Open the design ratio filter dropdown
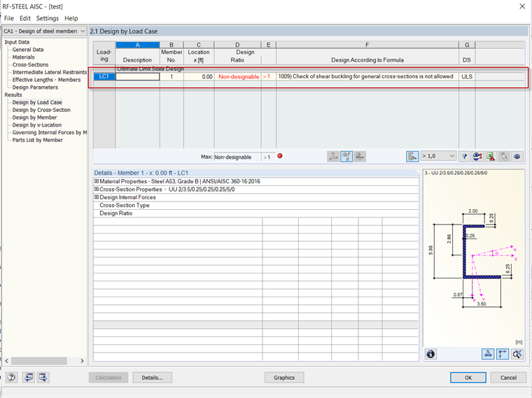 (x=438, y=156)
